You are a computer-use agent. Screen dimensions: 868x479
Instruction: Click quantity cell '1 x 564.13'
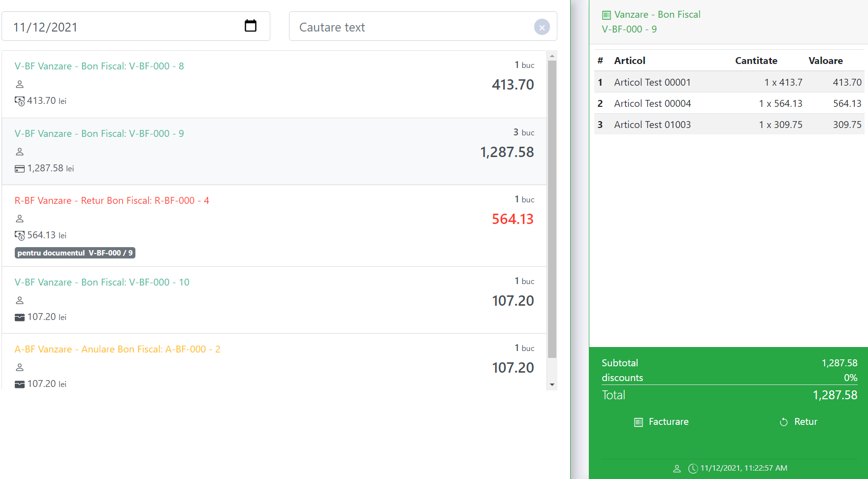click(780, 103)
